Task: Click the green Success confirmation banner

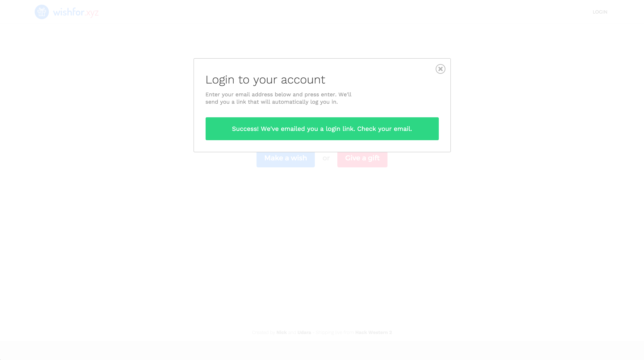Action: pos(322,129)
